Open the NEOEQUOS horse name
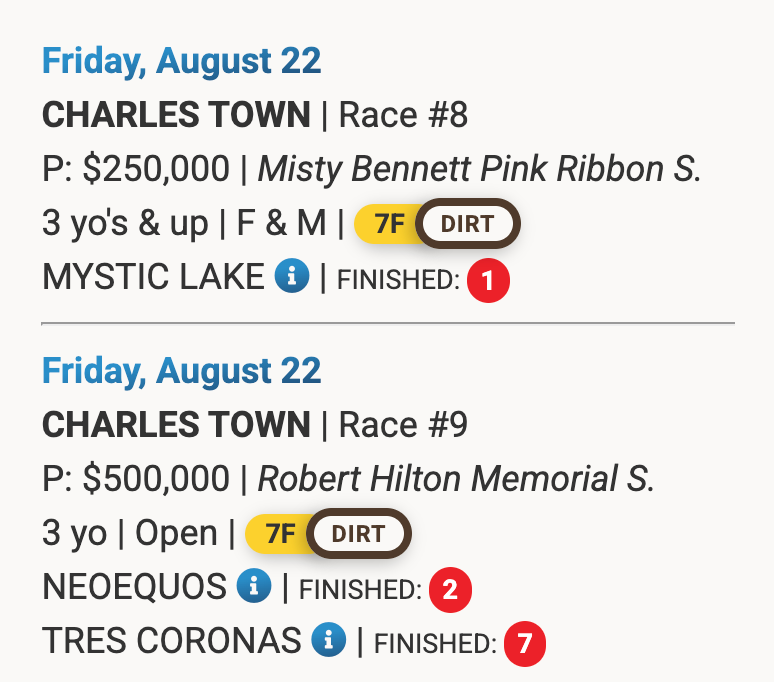Viewport: 774px width, 682px height. coord(134,587)
